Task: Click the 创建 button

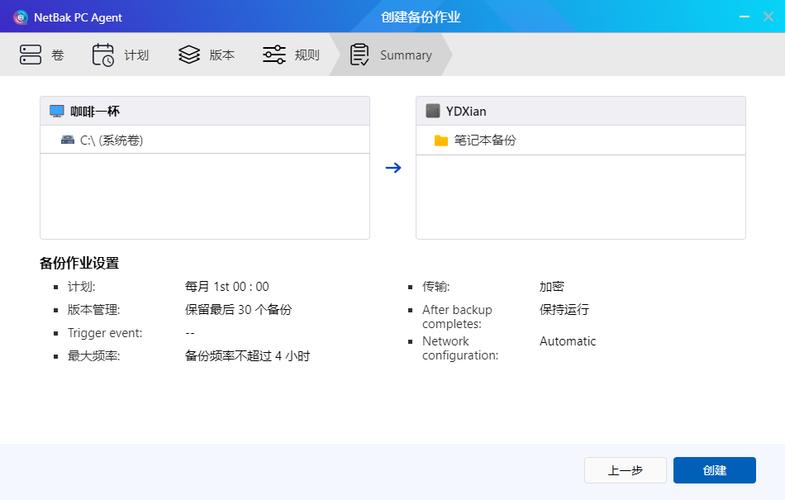Action: click(714, 470)
